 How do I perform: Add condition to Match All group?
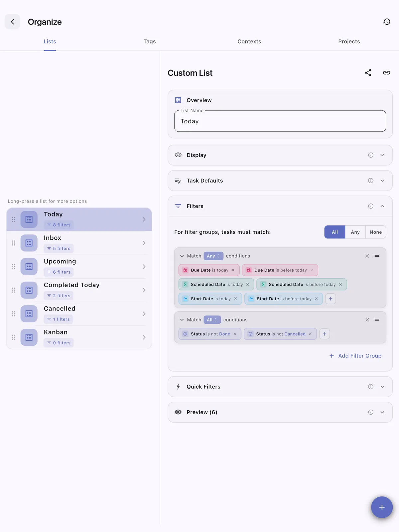[325, 334]
